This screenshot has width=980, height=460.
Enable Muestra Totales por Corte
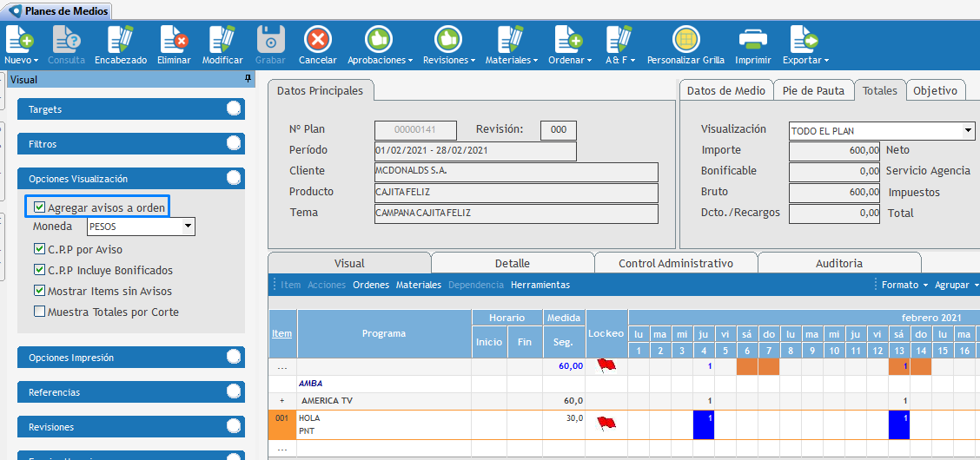coord(40,312)
